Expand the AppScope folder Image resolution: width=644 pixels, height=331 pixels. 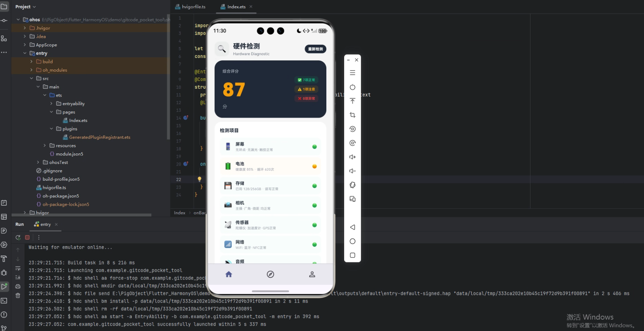point(25,45)
